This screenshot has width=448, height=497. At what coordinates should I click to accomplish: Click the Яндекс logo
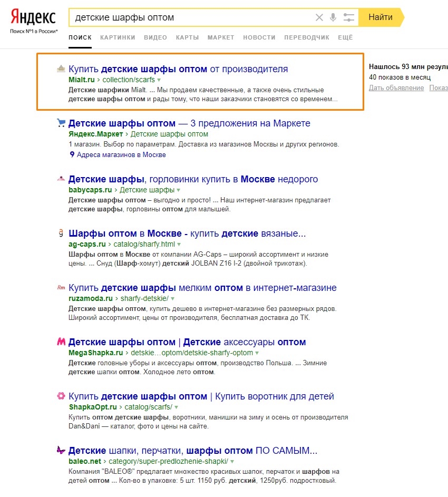pos(33,17)
